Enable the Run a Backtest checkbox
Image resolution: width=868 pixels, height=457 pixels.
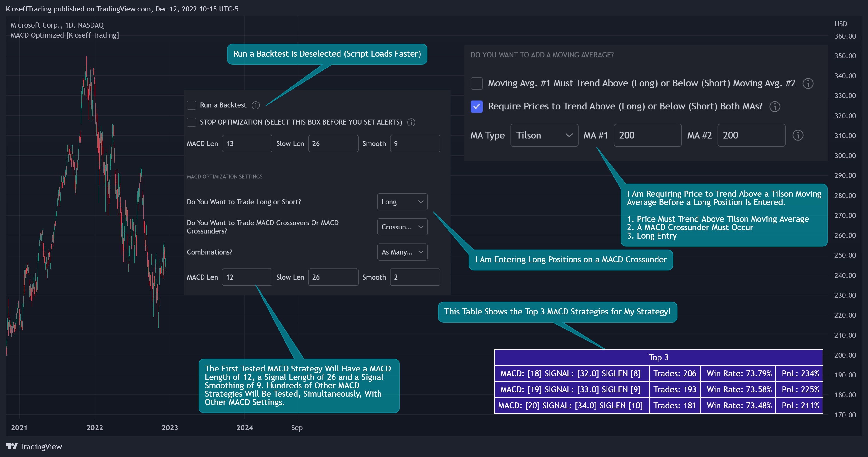(x=191, y=105)
